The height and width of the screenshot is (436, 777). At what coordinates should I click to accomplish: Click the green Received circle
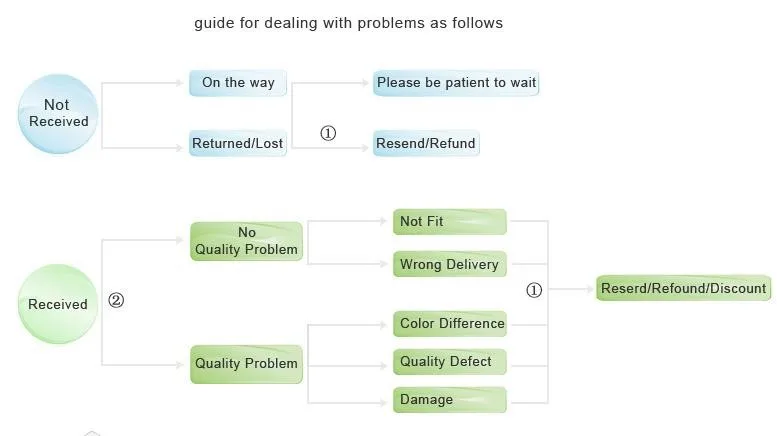point(58,304)
